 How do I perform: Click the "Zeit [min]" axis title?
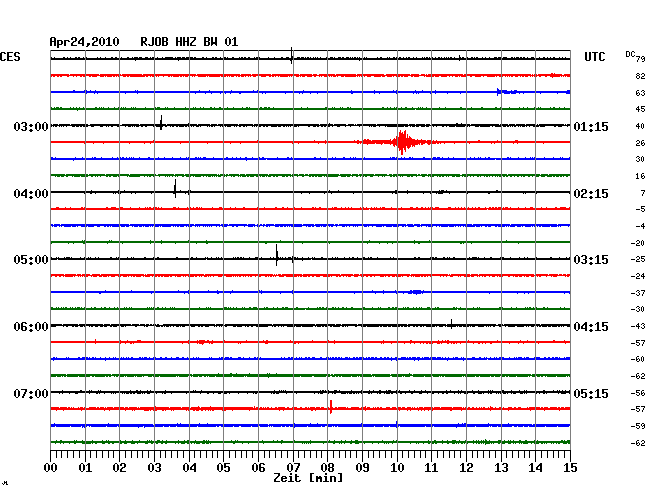pos(308,478)
